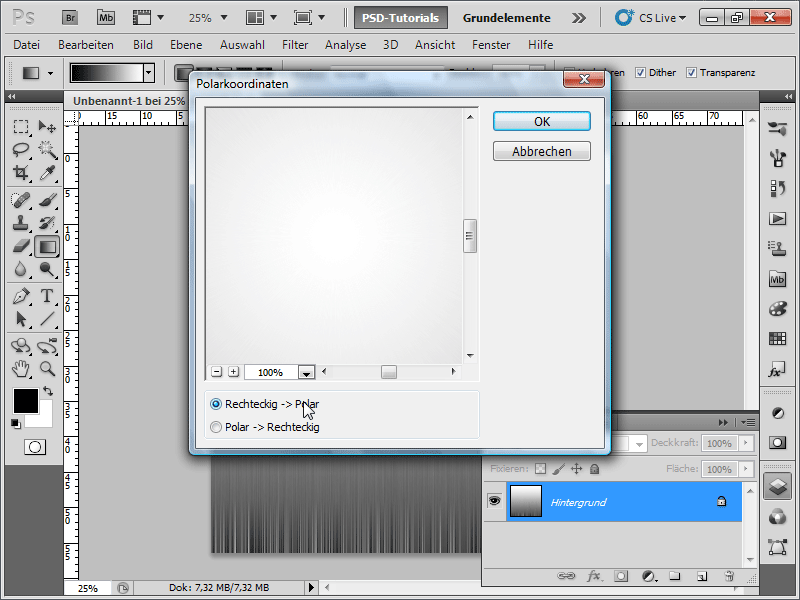Image resolution: width=800 pixels, height=600 pixels.
Task: Select the Pen tool
Action: point(21,296)
